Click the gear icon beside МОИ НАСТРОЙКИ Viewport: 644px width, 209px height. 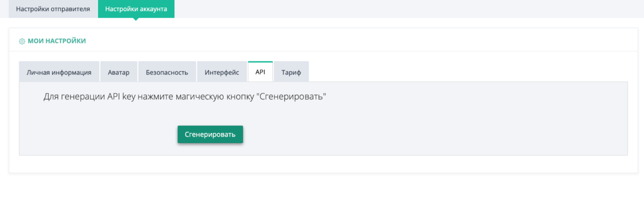pos(22,41)
